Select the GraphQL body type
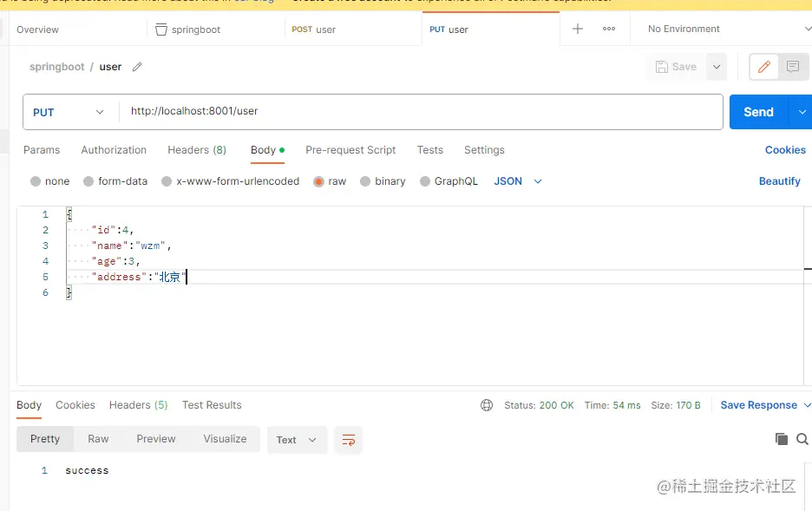 pos(449,181)
